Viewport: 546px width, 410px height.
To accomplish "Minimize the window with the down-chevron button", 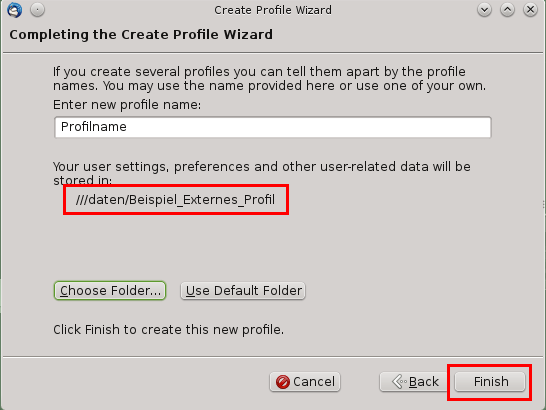I will pos(484,10).
